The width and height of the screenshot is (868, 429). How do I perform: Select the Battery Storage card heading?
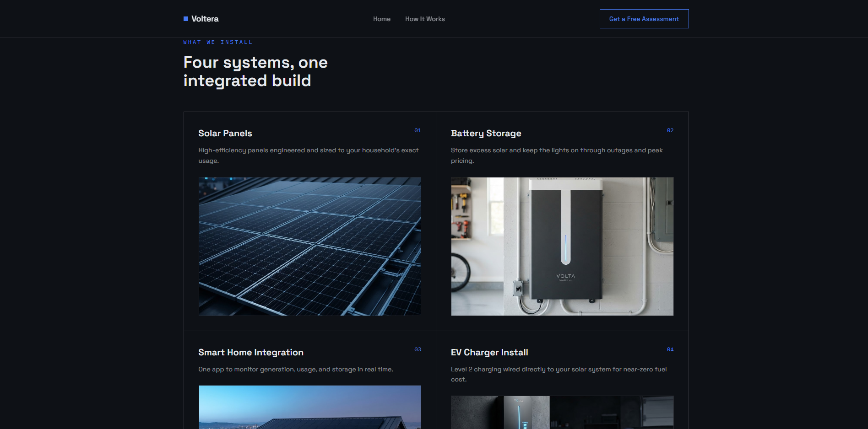point(486,133)
